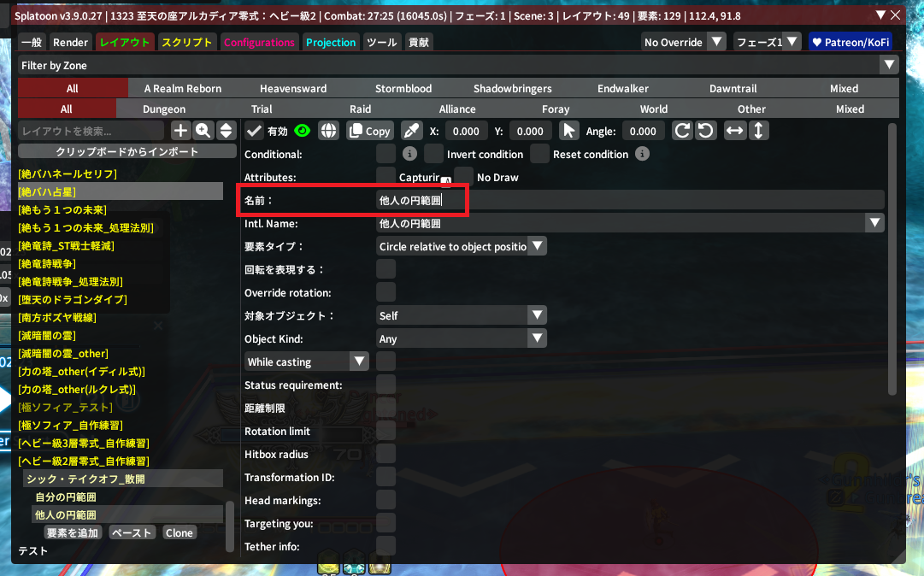The height and width of the screenshot is (576, 924).
Task: Click the vertical flip arrows icon
Action: pyautogui.click(x=759, y=131)
